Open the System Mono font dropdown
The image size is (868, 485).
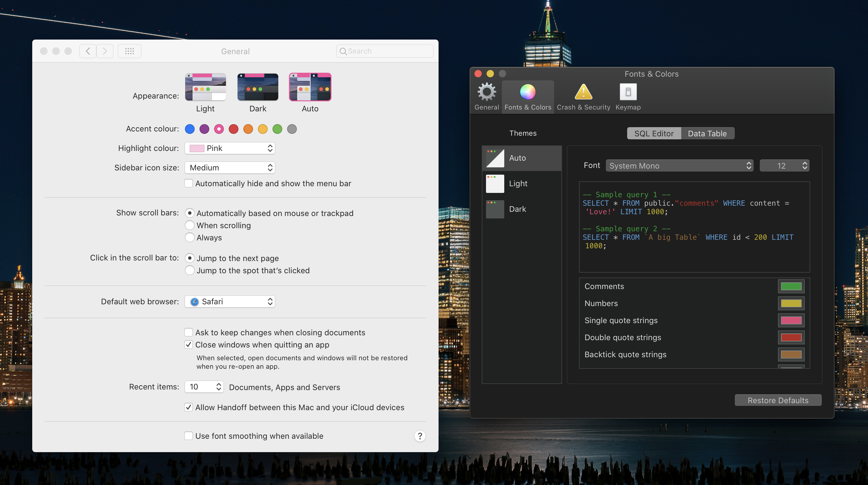click(x=679, y=166)
